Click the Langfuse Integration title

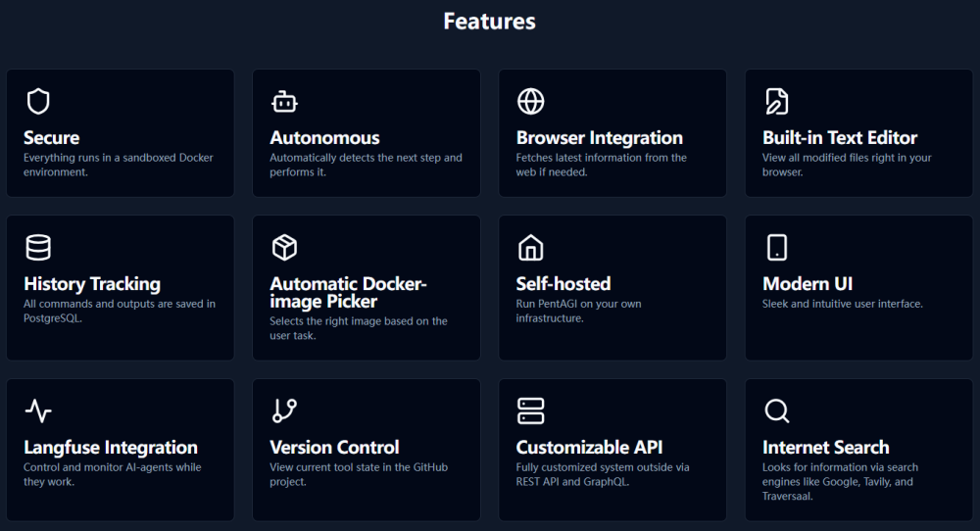coord(111,448)
